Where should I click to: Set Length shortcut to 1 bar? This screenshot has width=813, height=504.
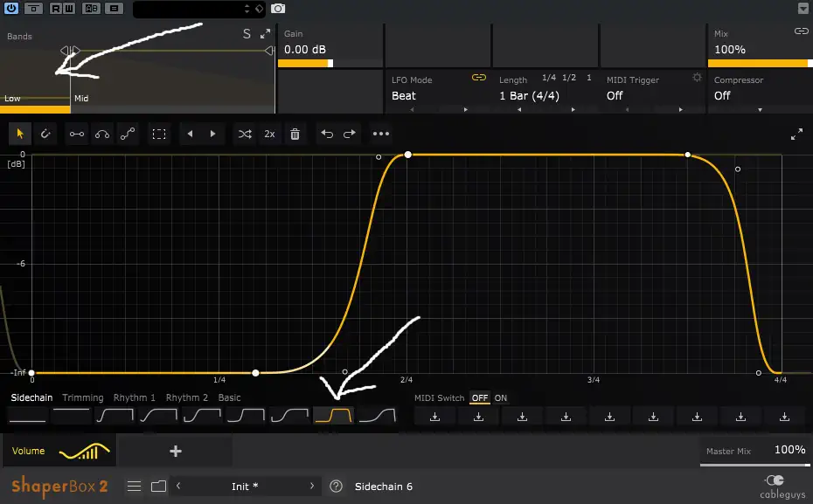point(589,78)
